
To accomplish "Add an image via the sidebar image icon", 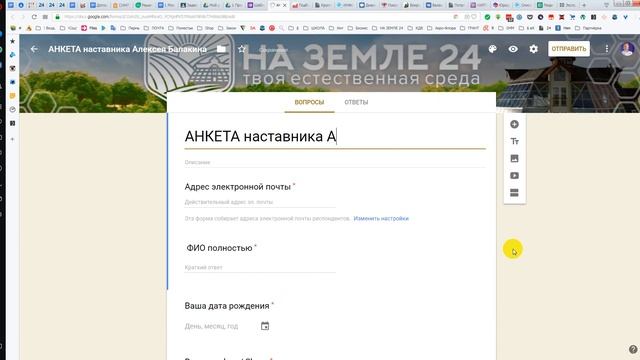I will 514,158.
